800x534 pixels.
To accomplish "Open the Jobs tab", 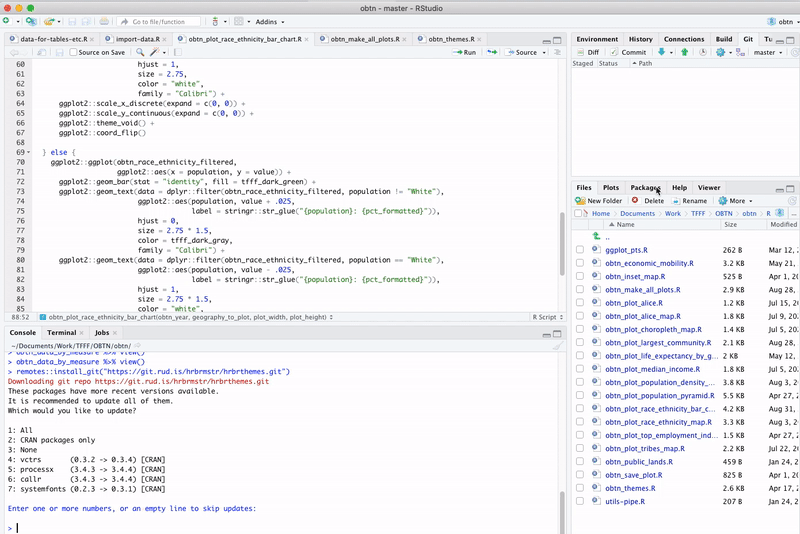I will [x=102, y=333].
